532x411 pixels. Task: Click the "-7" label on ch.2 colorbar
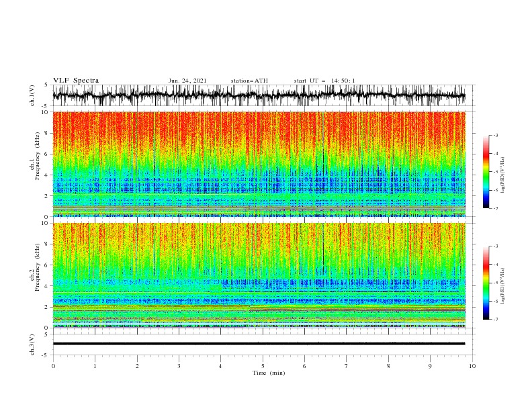[495, 320]
